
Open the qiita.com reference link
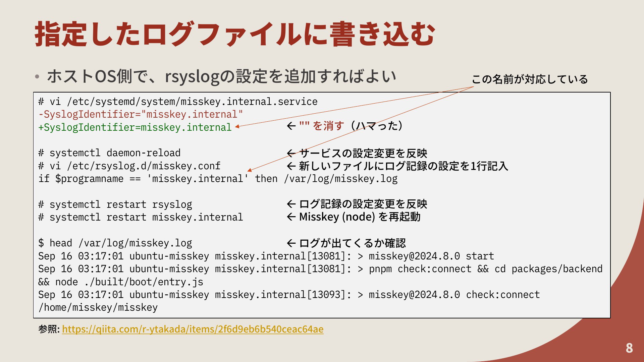click(x=193, y=329)
